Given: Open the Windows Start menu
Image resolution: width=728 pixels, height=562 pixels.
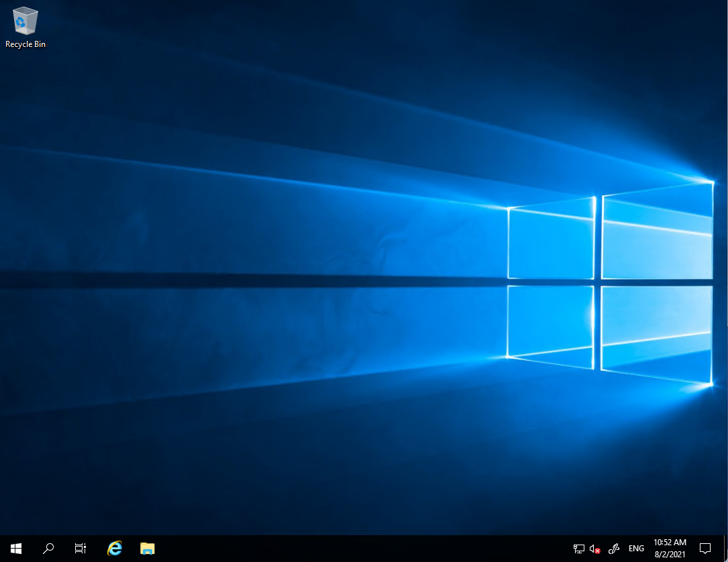Looking at the screenshot, I should 16,549.
